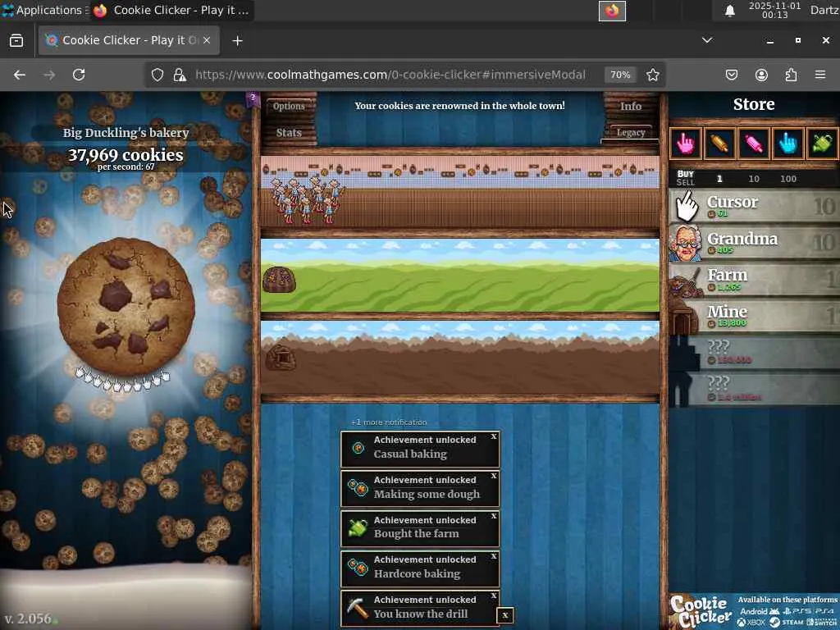
Task: Open the browser extensions icon
Action: pyautogui.click(x=791, y=75)
